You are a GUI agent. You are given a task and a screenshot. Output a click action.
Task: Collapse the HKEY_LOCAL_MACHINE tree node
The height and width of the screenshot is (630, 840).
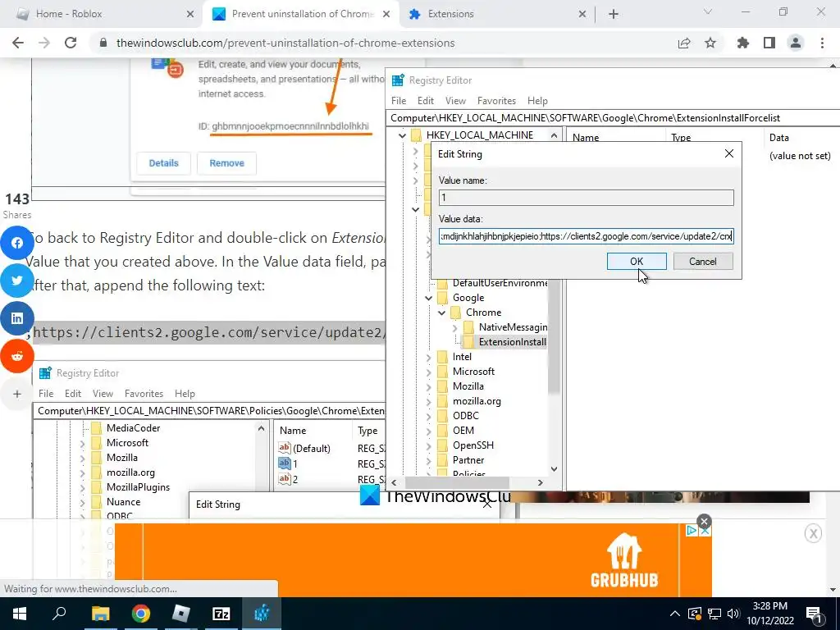[x=402, y=135]
